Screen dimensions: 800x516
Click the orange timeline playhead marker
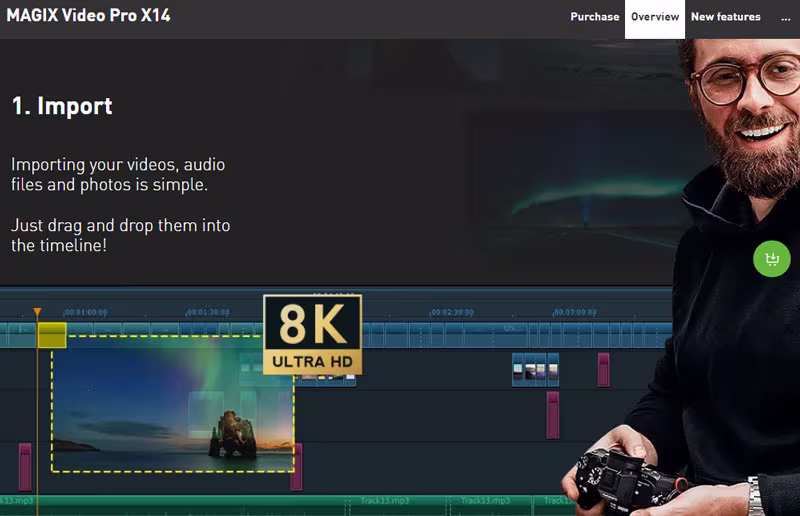pos(37,312)
